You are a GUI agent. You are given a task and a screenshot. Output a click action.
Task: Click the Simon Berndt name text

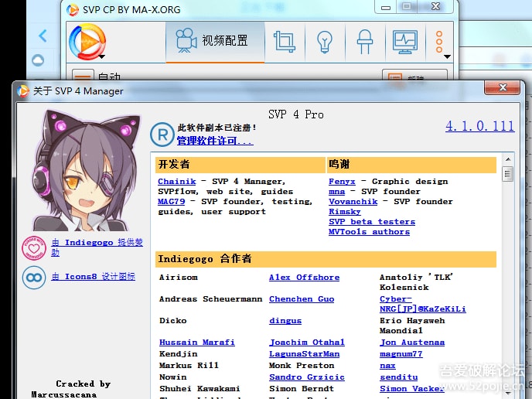pyautogui.click(x=302, y=389)
